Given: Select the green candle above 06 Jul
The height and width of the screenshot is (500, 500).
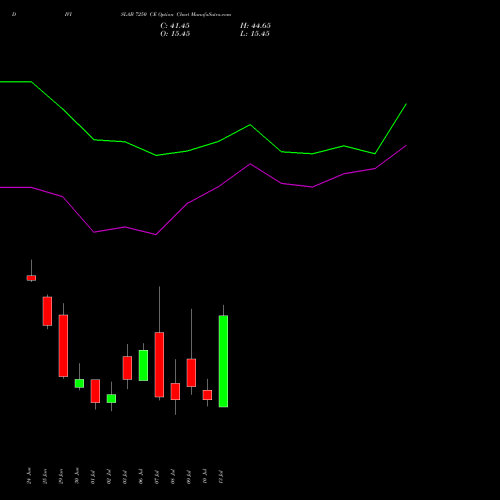Looking at the screenshot, I should (143, 365).
